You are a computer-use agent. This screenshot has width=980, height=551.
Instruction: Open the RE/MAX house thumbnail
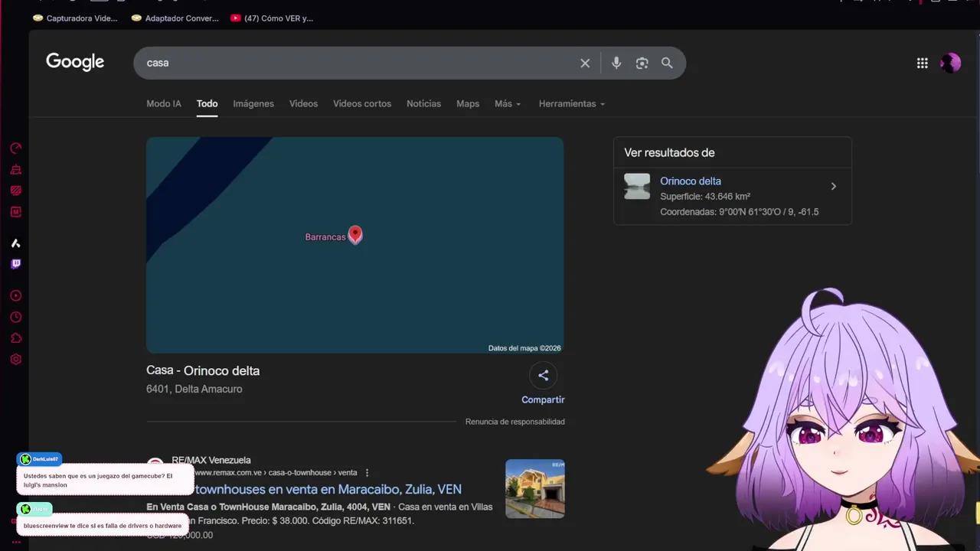[x=535, y=488]
